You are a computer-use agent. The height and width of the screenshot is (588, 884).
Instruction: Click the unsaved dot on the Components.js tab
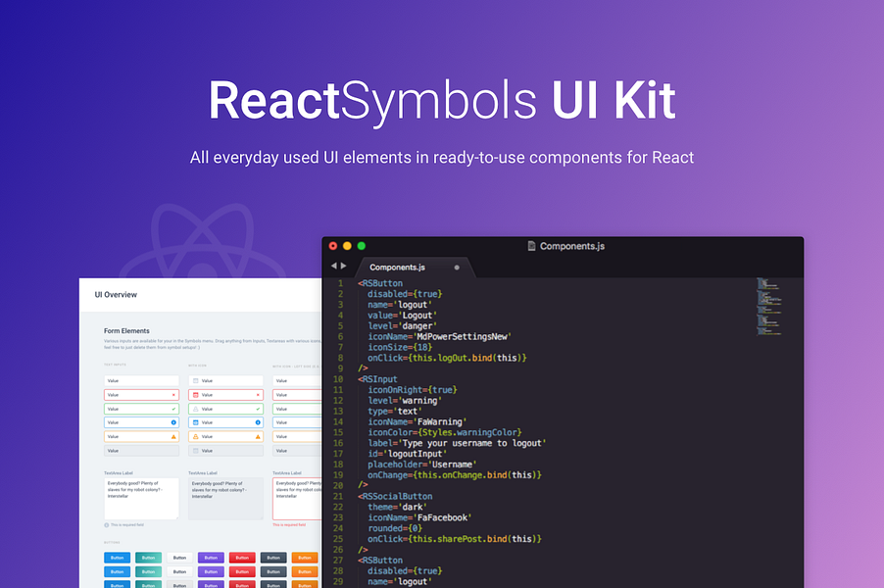pyautogui.click(x=457, y=268)
